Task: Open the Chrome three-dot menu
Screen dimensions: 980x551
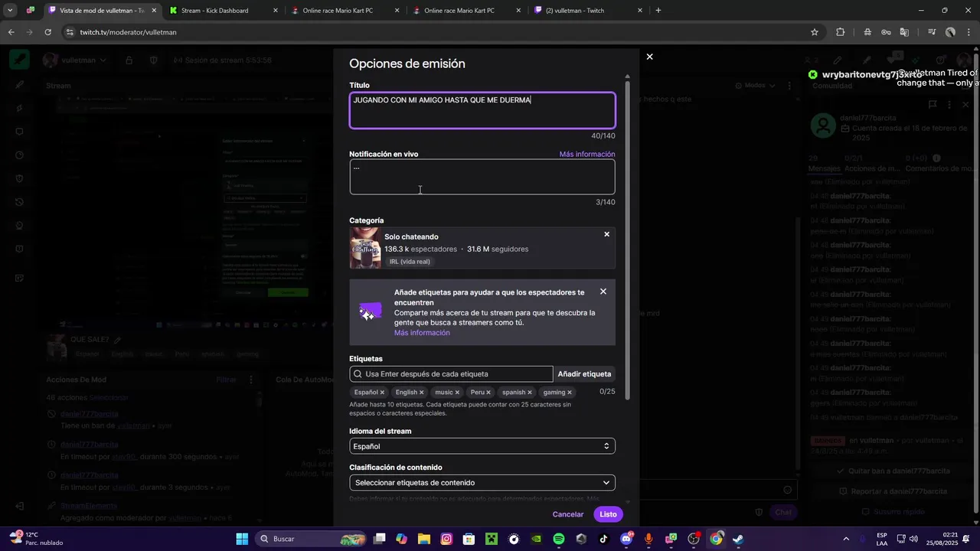Action: [x=969, y=32]
